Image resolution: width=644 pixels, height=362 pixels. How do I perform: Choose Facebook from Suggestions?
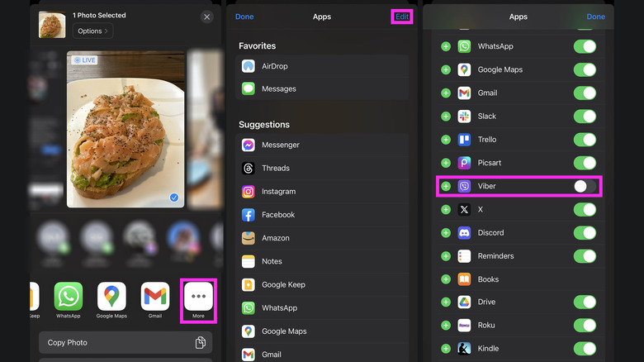click(322, 215)
